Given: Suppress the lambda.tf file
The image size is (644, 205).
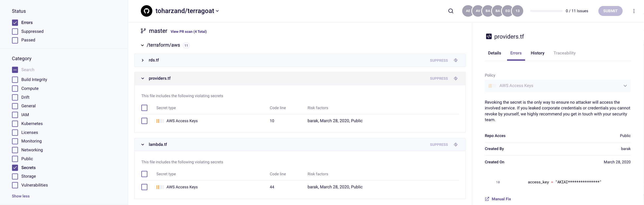Looking at the screenshot, I should pos(439,145).
